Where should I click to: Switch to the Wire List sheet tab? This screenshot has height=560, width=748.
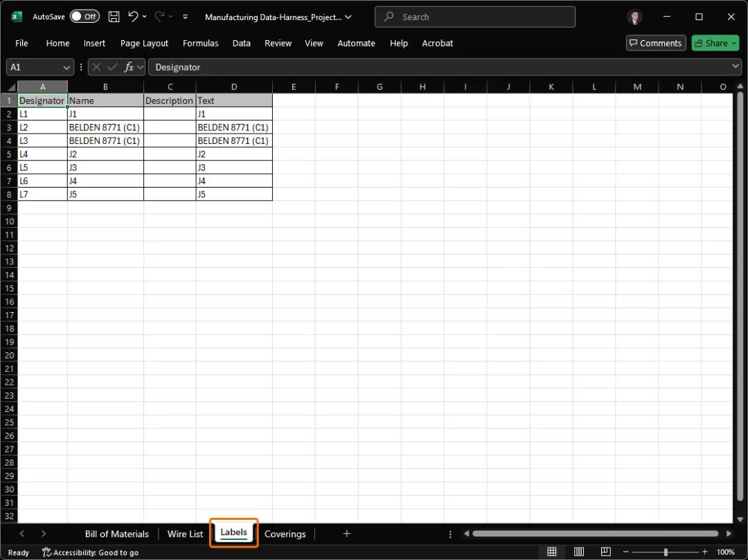point(185,534)
